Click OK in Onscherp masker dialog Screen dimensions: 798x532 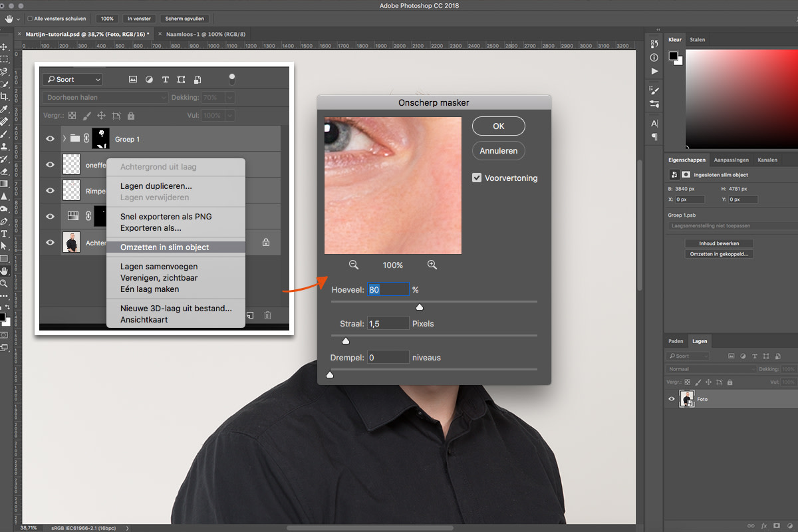pos(498,126)
